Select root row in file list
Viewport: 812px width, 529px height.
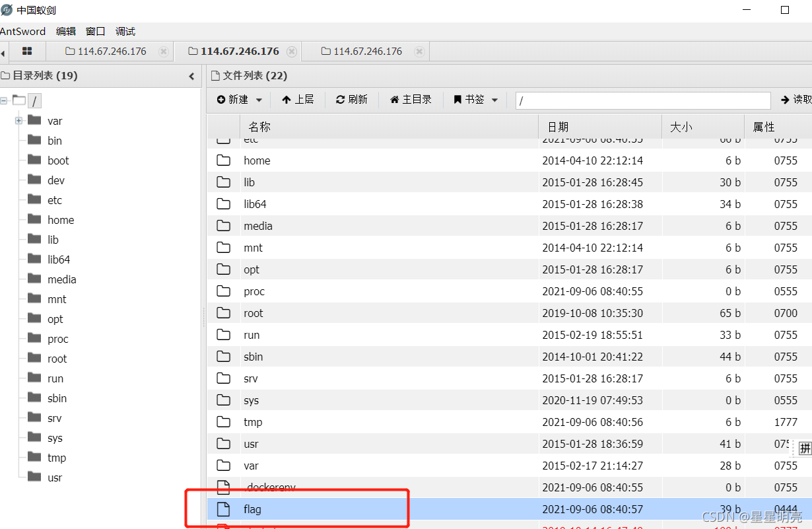pos(510,313)
